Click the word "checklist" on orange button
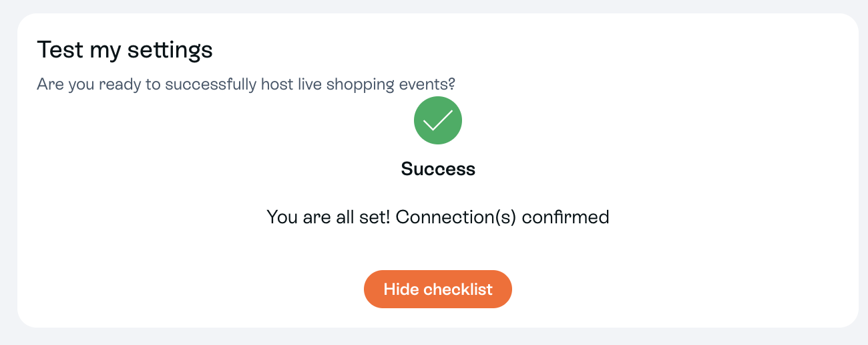The height and width of the screenshot is (345, 868). [x=458, y=290]
